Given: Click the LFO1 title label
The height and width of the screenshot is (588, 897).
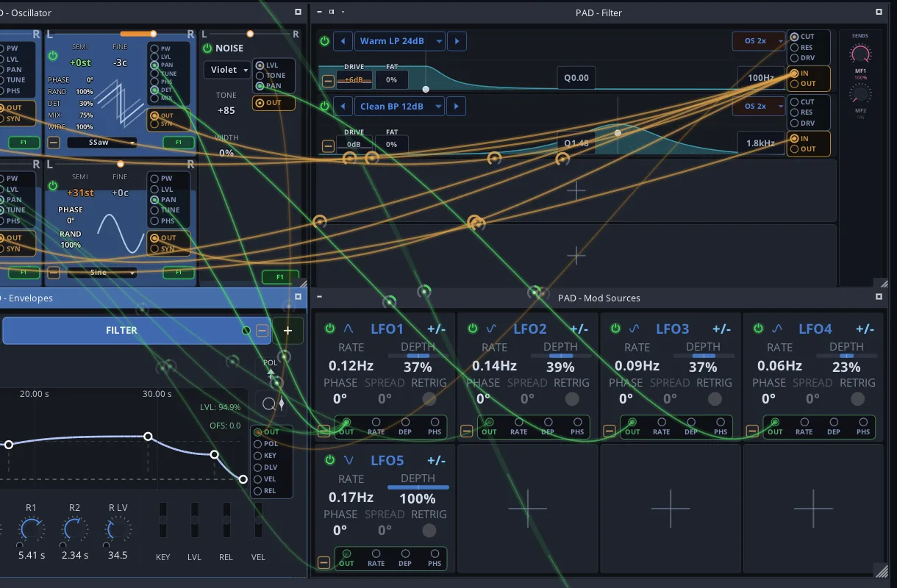Looking at the screenshot, I should pyautogui.click(x=386, y=329).
